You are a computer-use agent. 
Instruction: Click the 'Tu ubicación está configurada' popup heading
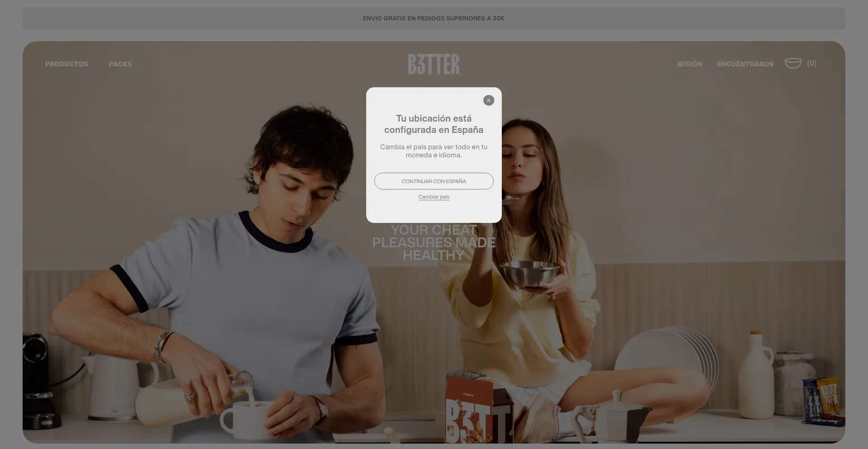click(434, 124)
